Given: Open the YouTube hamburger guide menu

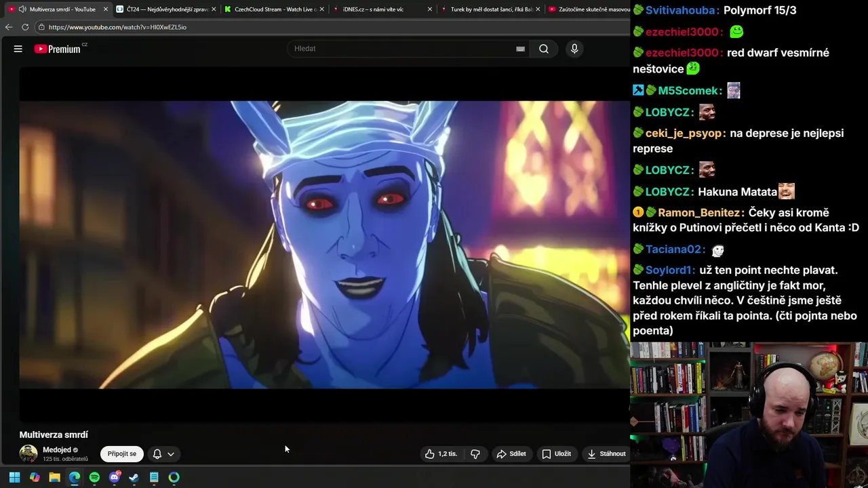Looking at the screenshot, I should click(x=18, y=49).
